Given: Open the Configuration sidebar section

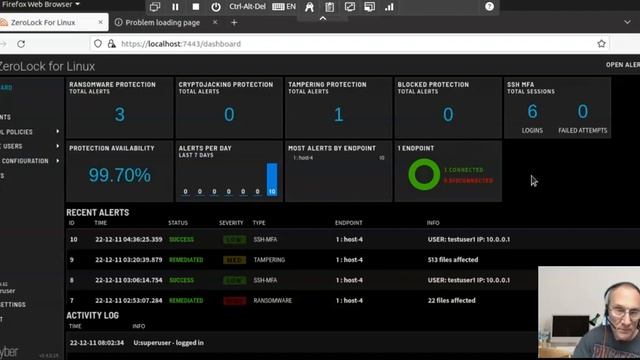Looking at the screenshot, I should click(24, 161).
